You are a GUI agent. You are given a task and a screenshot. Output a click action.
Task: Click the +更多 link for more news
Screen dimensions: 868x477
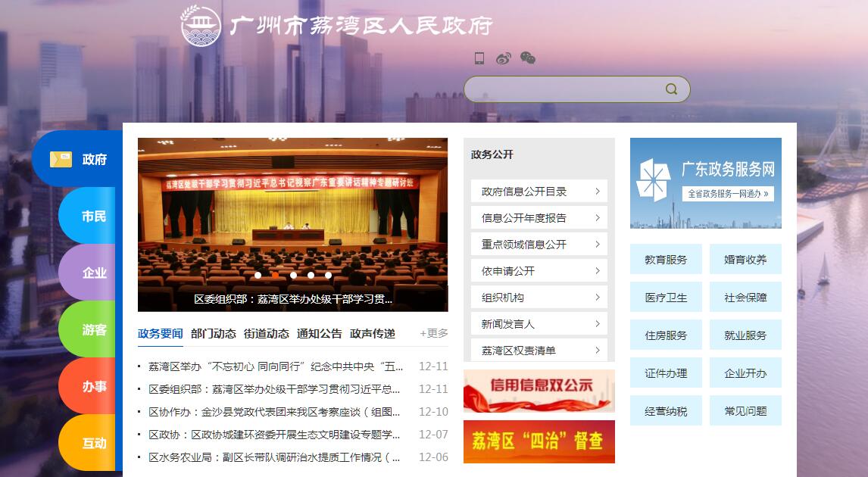pyautogui.click(x=434, y=333)
